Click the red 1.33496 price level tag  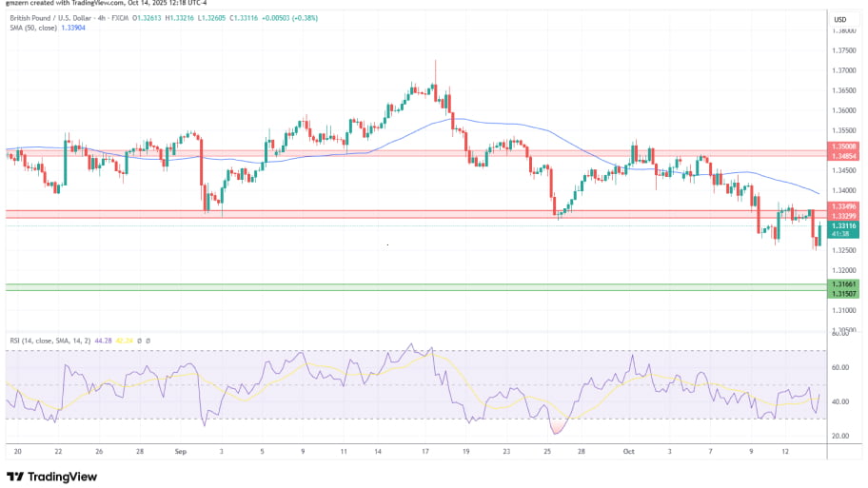coord(844,206)
